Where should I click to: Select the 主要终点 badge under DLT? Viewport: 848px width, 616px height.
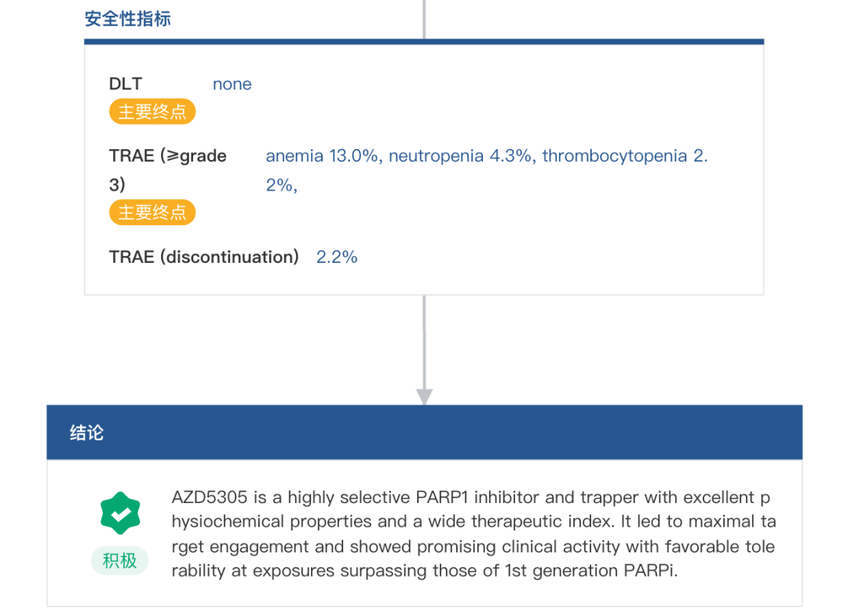(152, 112)
